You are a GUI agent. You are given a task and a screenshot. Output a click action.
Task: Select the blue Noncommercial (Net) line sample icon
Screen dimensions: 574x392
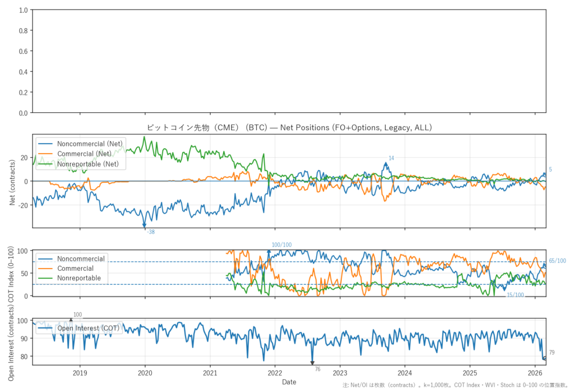47,144
